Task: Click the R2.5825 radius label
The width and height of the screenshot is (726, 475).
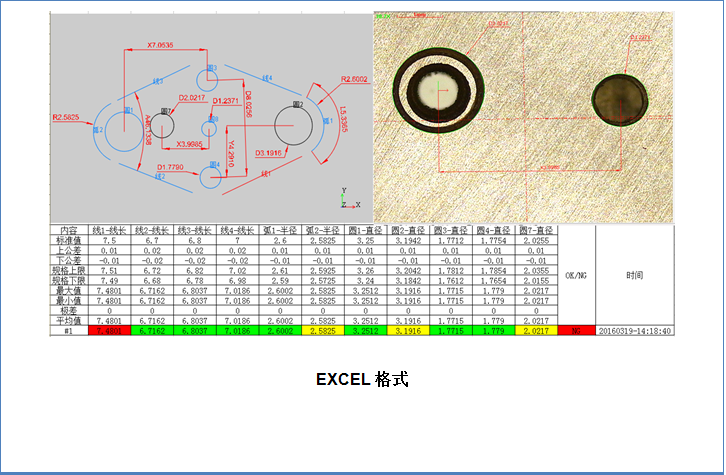Action: coord(66,117)
